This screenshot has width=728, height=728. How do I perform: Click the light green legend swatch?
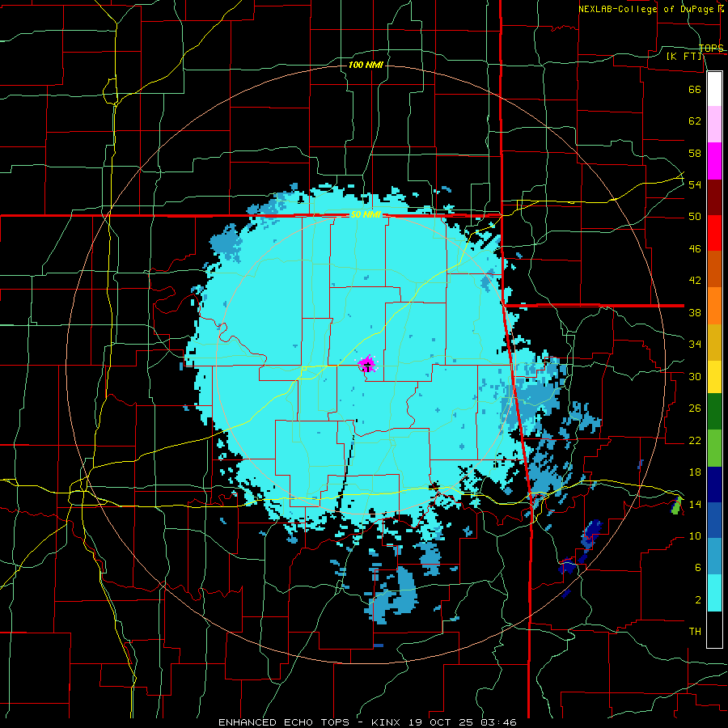point(714,448)
